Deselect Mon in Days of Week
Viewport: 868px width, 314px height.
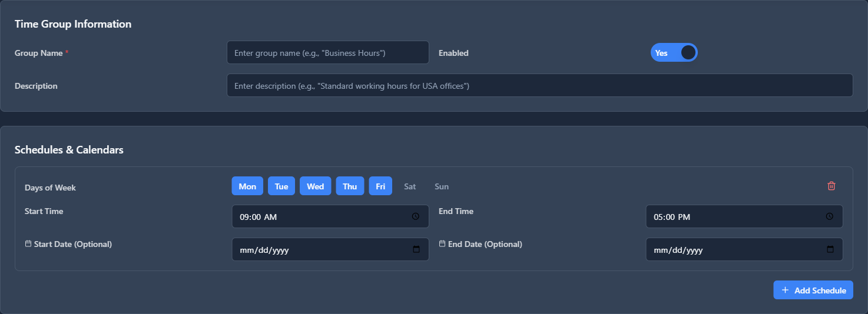[247, 186]
